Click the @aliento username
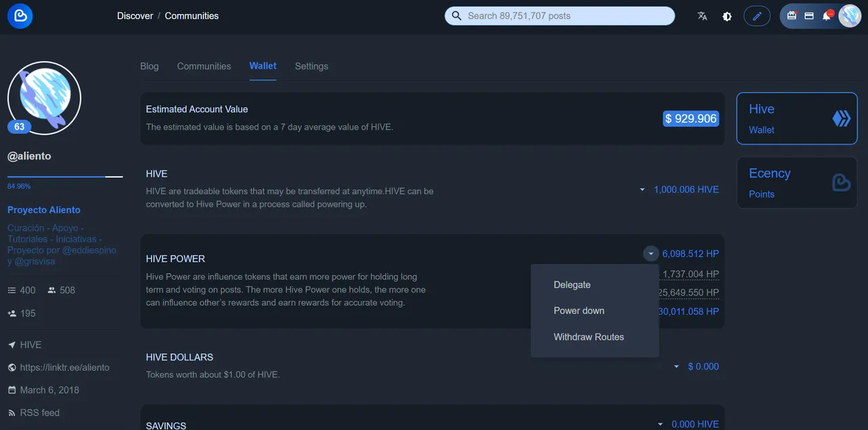Image resolution: width=868 pixels, height=430 pixels. (29, 156)
